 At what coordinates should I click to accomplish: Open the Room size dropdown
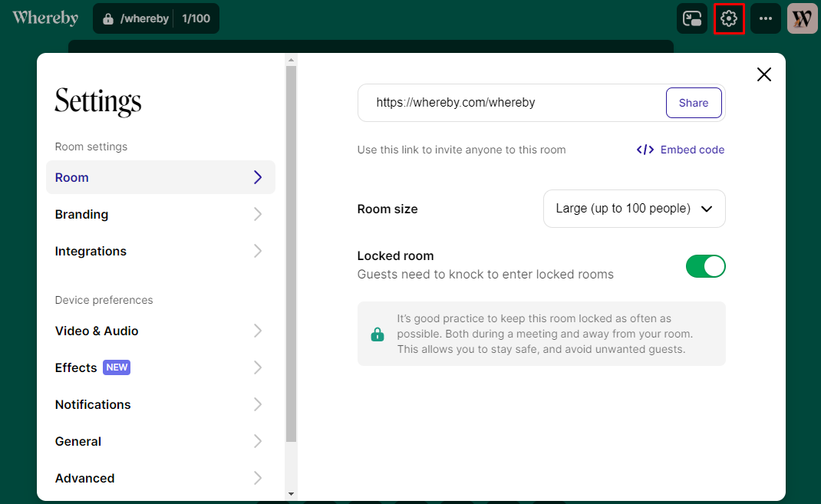tap(634, 209)
